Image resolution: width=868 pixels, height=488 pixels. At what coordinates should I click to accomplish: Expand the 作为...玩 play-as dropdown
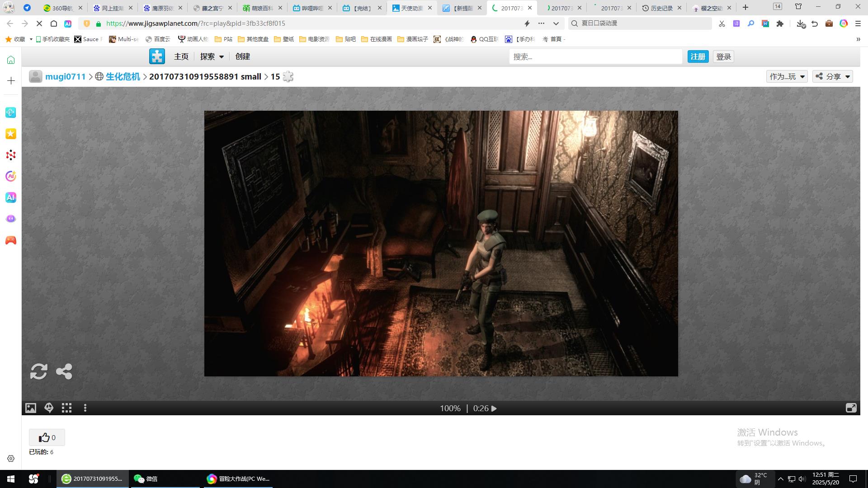point(787,76)
